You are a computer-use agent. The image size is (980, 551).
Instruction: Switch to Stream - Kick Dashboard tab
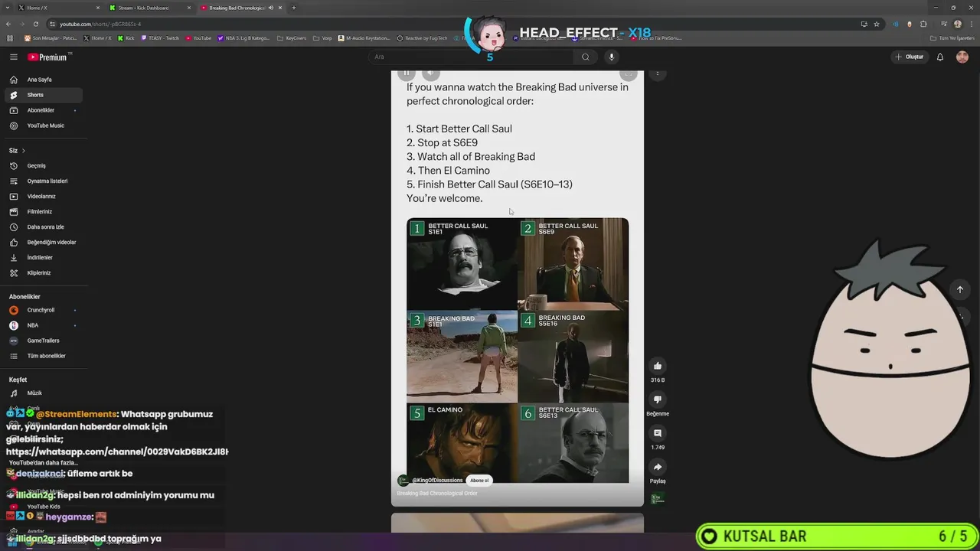(x=149, y=8)
